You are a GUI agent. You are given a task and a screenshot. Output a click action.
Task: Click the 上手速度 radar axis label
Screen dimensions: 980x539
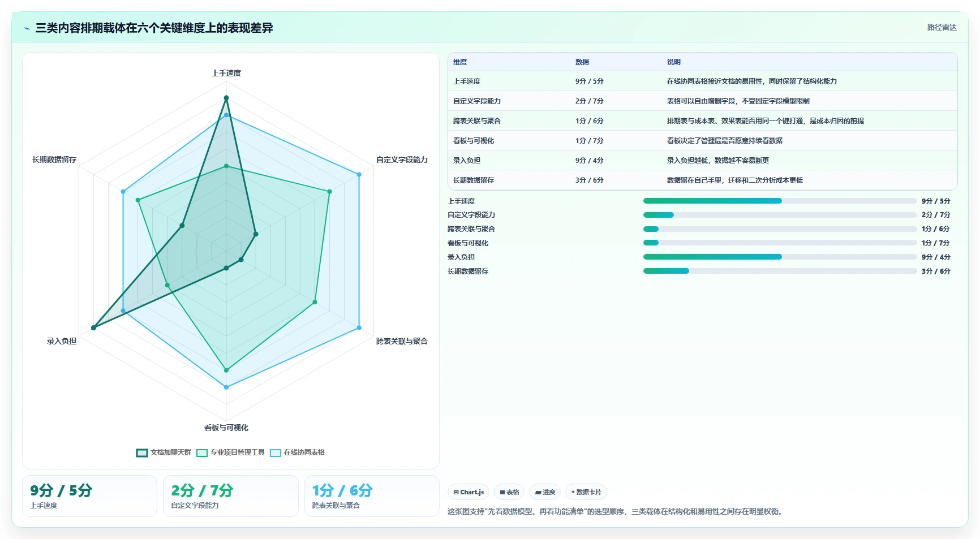[226, 74]
